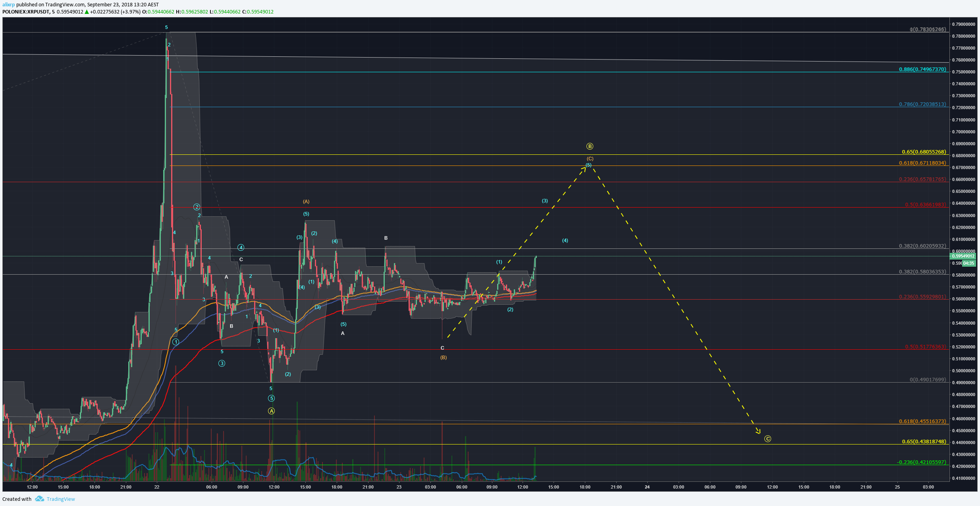Select the 0(0.49017699) level label
The image size is (980, 506).
click(928, 379)
